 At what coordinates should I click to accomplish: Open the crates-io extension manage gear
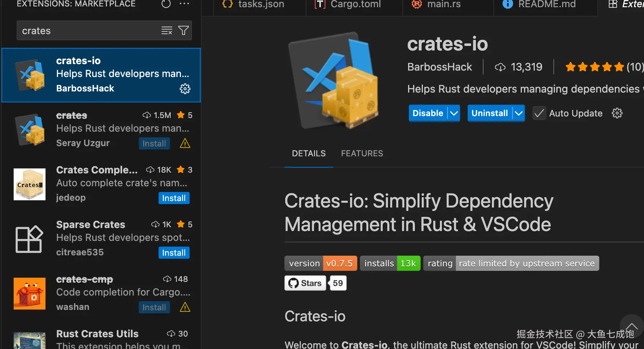tap(617, 113)
